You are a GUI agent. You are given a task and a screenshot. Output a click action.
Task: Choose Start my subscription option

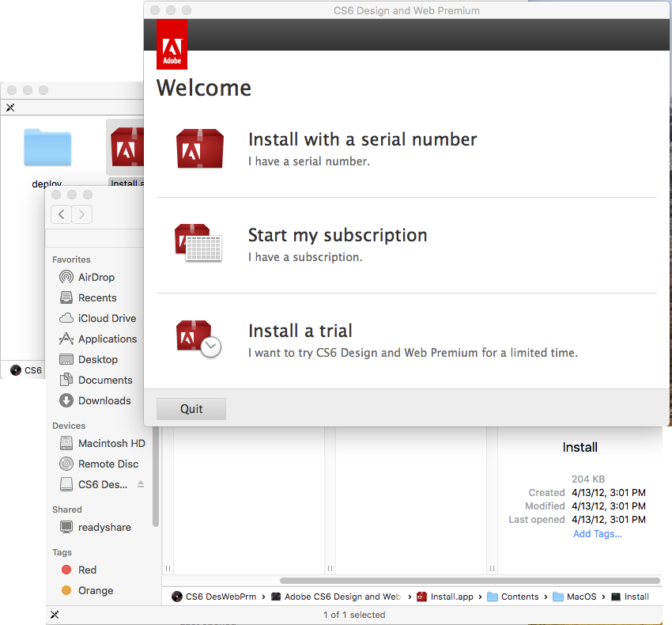tap(338, 235)
